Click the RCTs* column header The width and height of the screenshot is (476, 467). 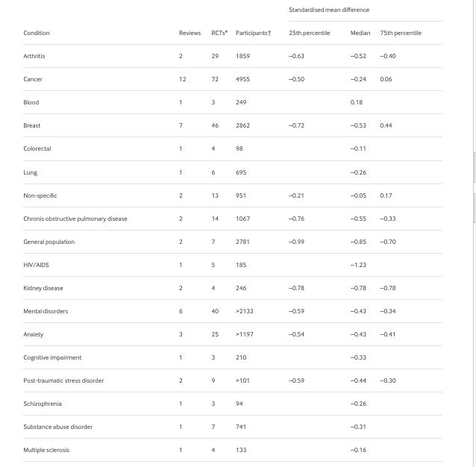coord(219,33)
